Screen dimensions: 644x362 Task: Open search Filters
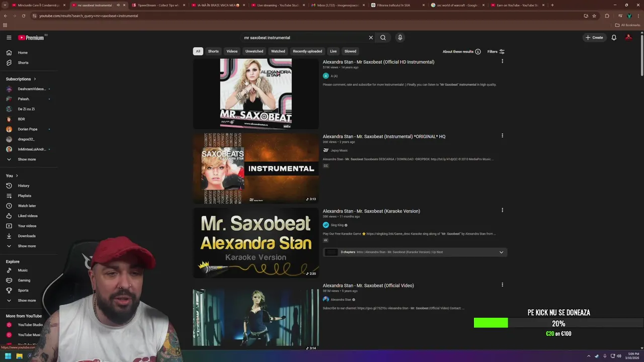point(496,51)
